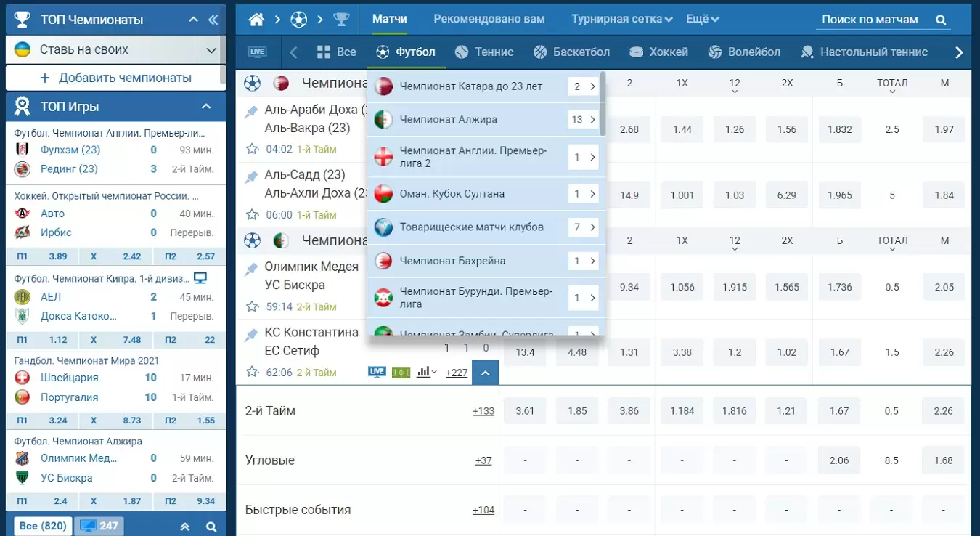Switch to the Матчи tab

(x=390, y=19)
